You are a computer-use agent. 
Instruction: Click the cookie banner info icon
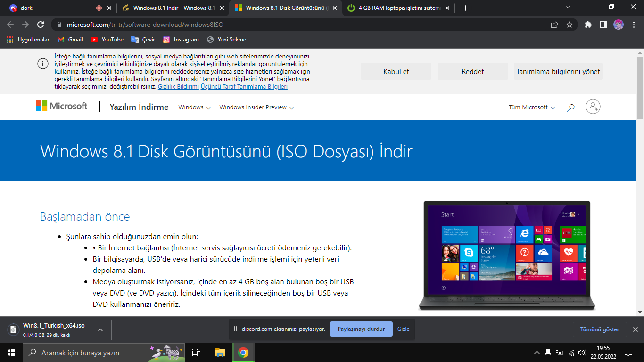pyautogui.click(x=42, y=64)
